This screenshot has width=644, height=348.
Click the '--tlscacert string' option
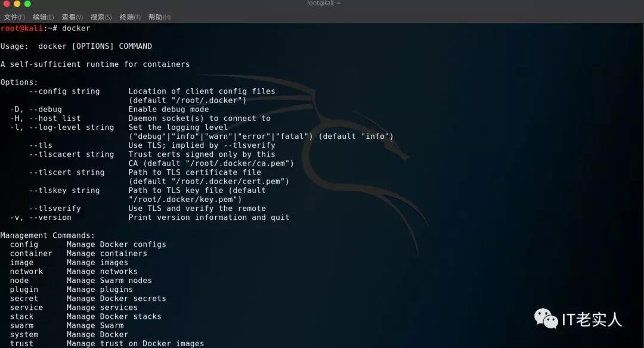click(72, 155)
